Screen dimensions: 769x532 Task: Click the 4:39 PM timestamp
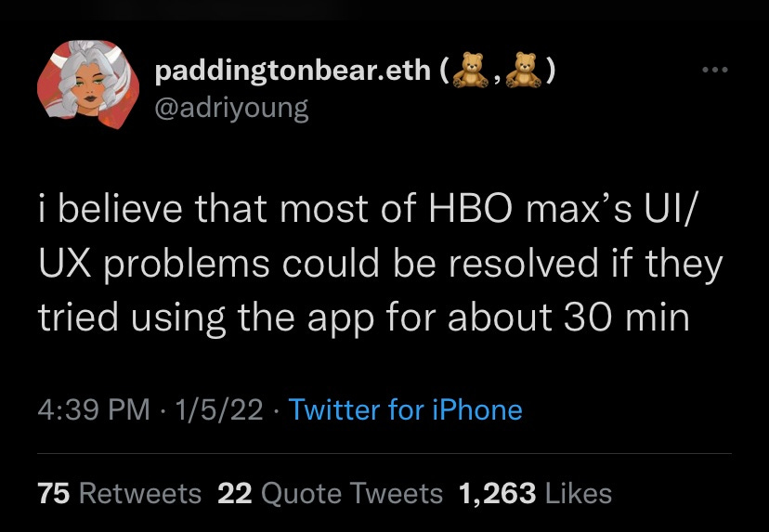[x=94, y=410]
